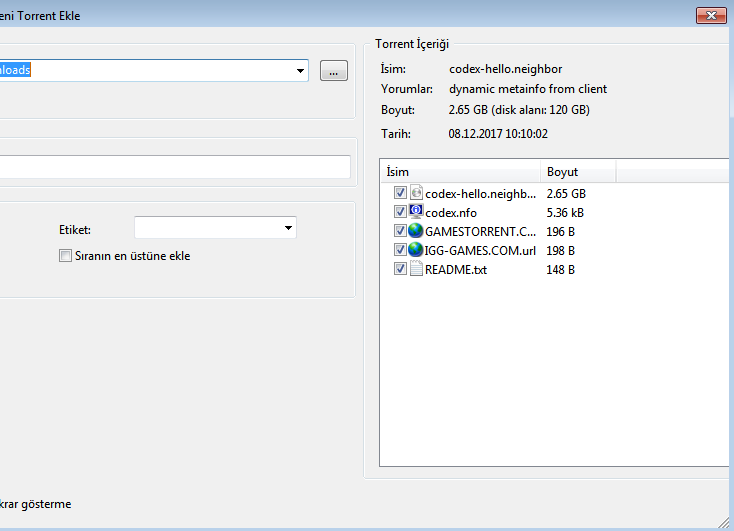Click the 2.65 GB size cell
Image resolution: width=734 pixels, height=531 pixels.
tap(566, 194)
